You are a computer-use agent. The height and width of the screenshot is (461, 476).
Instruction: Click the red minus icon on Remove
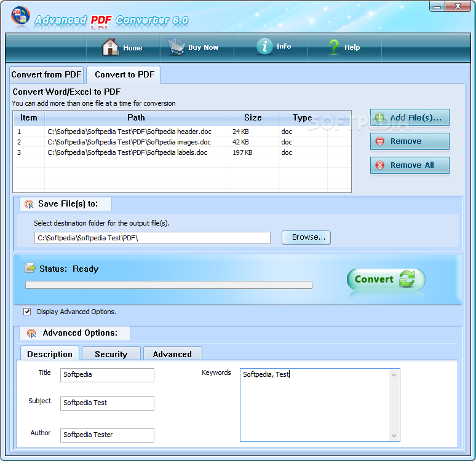(380, 141)
